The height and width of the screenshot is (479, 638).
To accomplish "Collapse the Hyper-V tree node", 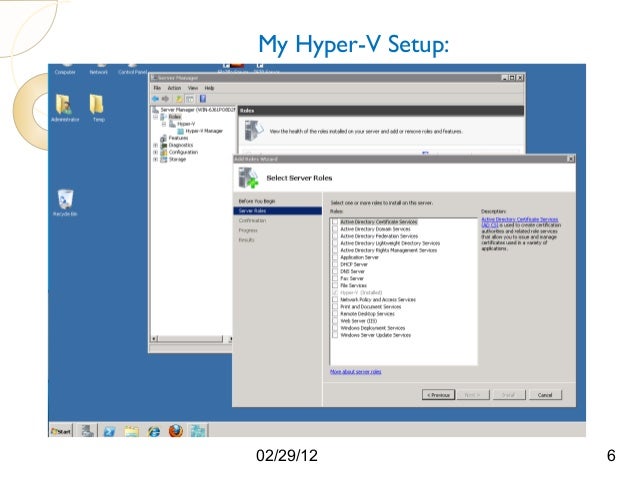I will [x=164, y=124].
